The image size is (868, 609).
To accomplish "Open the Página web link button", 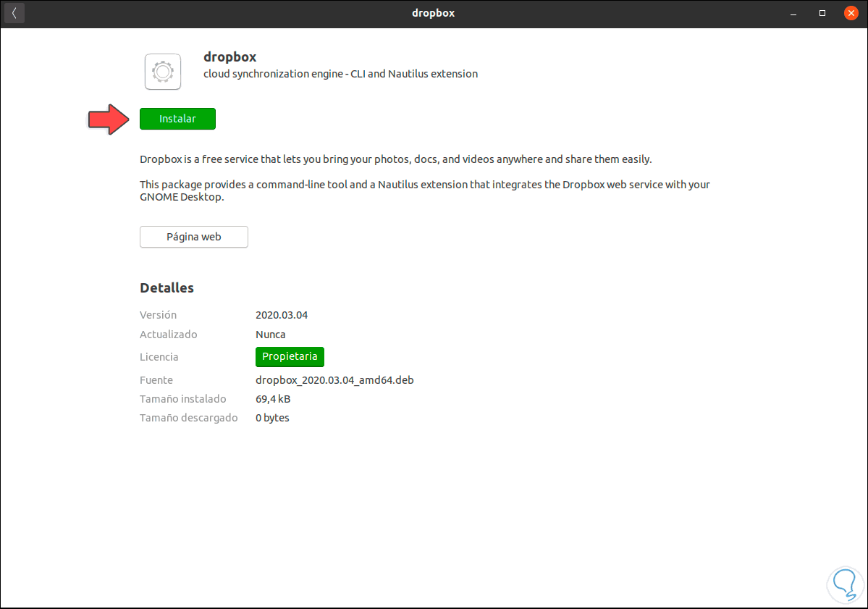I will [x=194, y=237].
